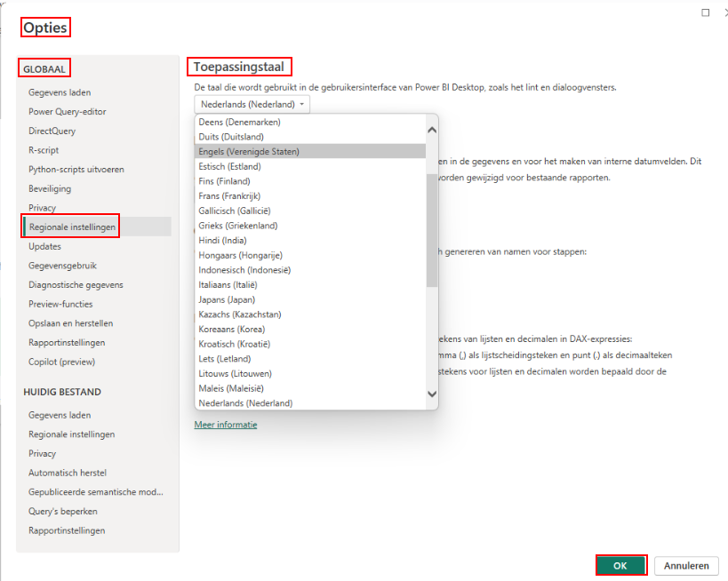The height and width of the screenshot is (581, 728).
Task: Select Deens (Denemarken) from the list
Action: point(310,122)
